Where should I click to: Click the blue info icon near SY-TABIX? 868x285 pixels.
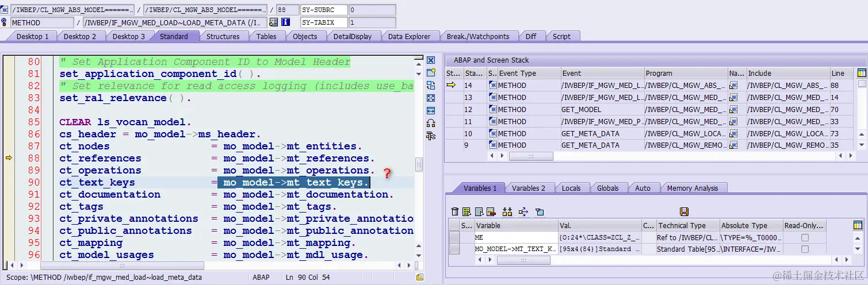(x=286, y=22)
